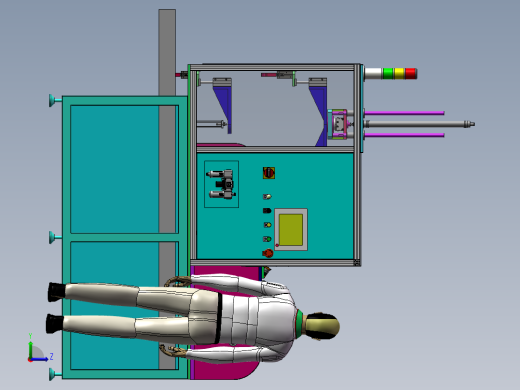Select the green pushbutton on the control panel
Image resolution: width=520 pixels, height=390 pixels.
coord(267,239)
